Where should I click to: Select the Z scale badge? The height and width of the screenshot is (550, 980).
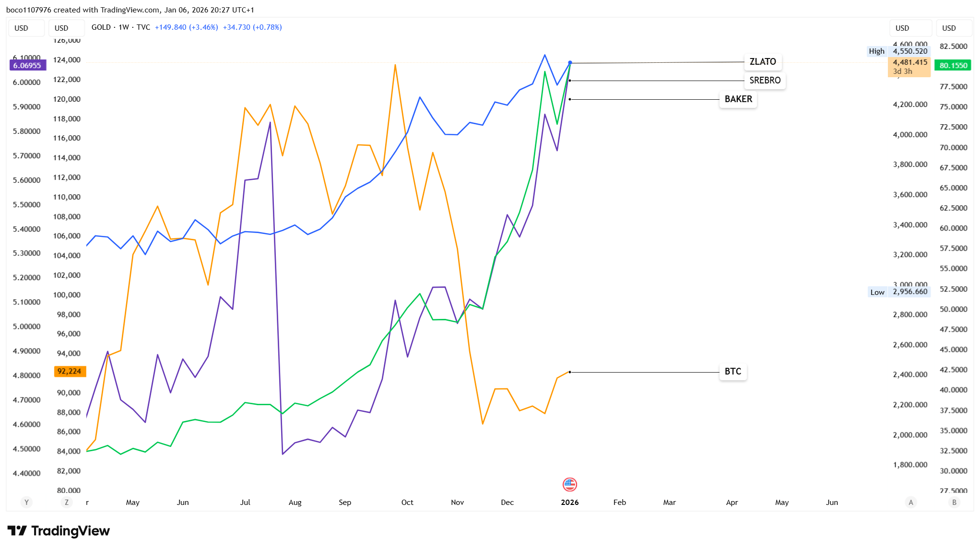[x=67, y=502]
